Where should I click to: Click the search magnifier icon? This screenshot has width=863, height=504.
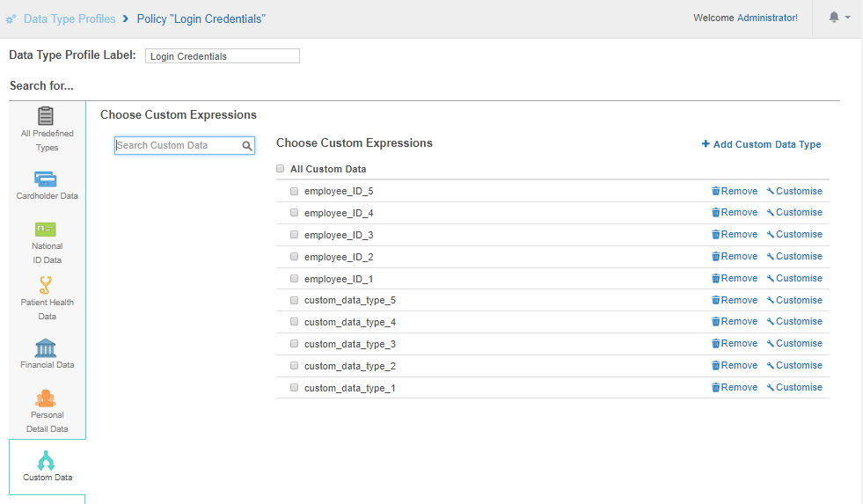[x=248, y=146]
